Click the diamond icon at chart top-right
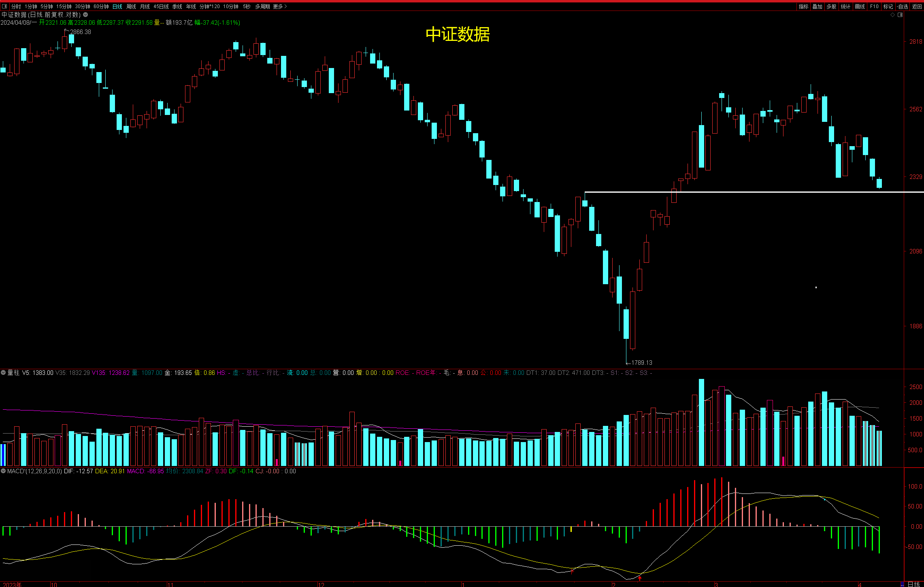 click(892, 15)
